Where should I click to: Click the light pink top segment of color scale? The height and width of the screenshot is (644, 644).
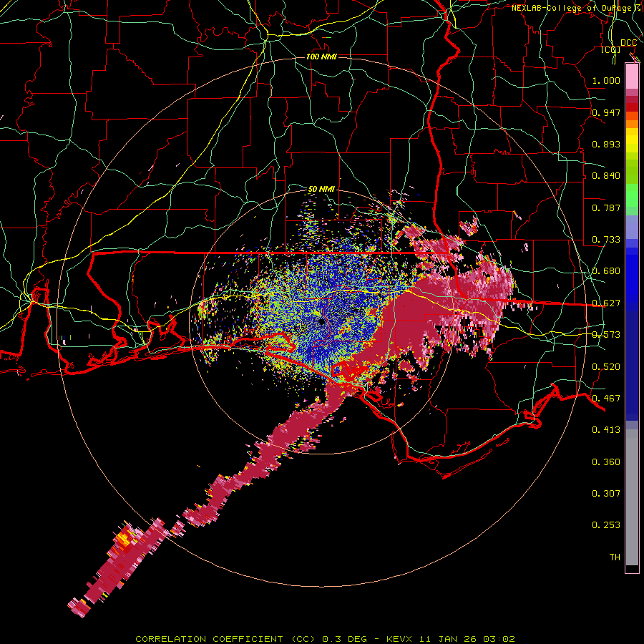tap(632, 76)
